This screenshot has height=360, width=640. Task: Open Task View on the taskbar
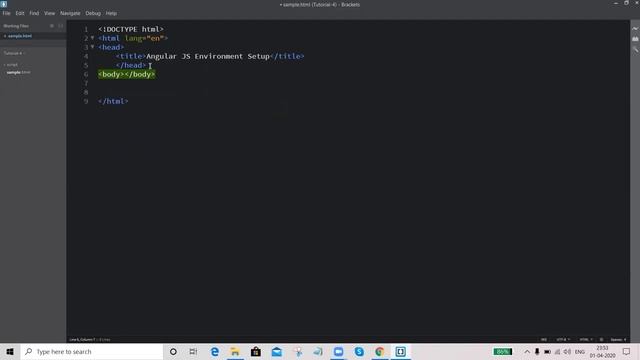[193, 351]
